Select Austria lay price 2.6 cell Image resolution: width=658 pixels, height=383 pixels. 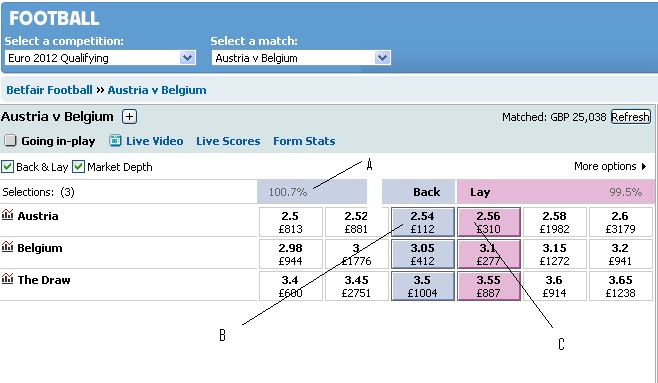coord(620,222)
